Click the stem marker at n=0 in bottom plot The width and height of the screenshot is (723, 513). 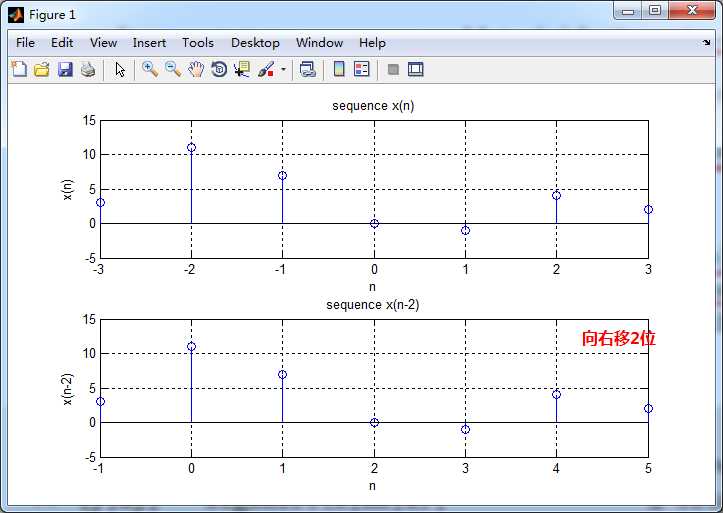pyautogui.click(x=191, y=347)
